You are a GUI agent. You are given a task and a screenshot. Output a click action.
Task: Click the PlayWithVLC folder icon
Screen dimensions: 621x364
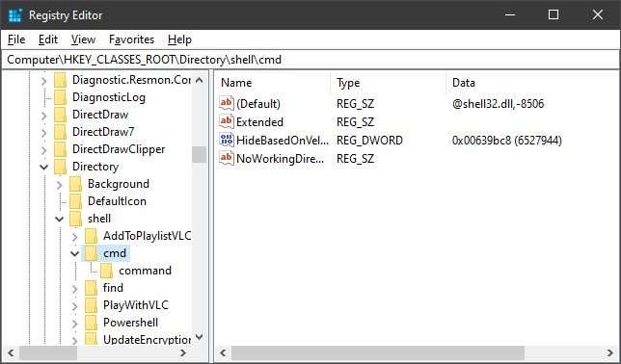point(91,305)
